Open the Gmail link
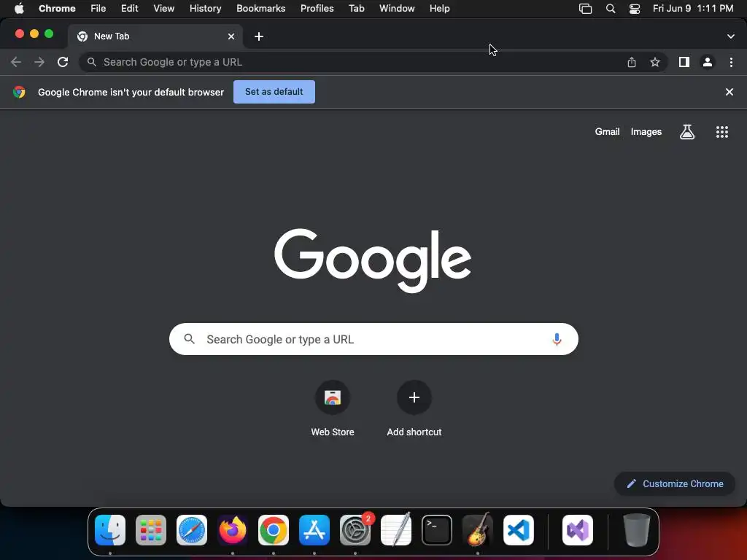 tap(607, 132)
